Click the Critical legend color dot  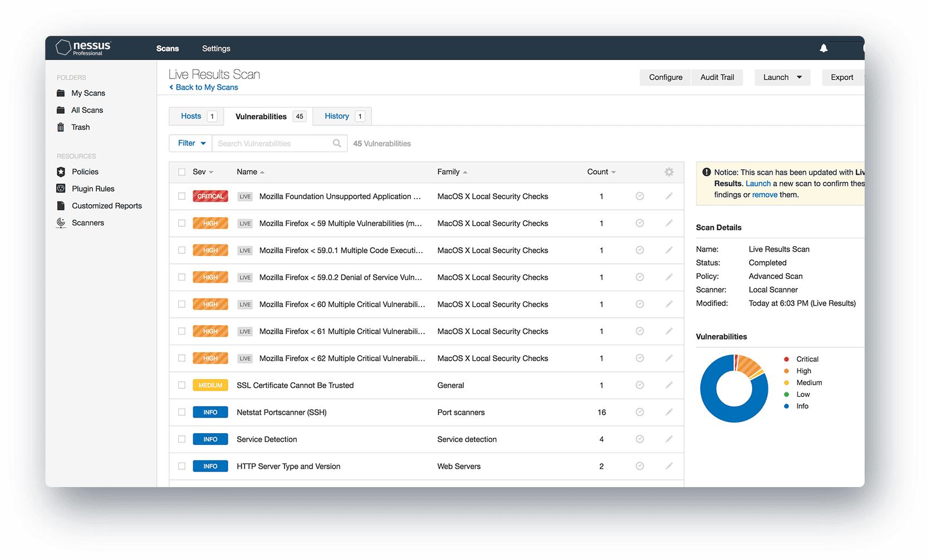(x=786, y=359)
